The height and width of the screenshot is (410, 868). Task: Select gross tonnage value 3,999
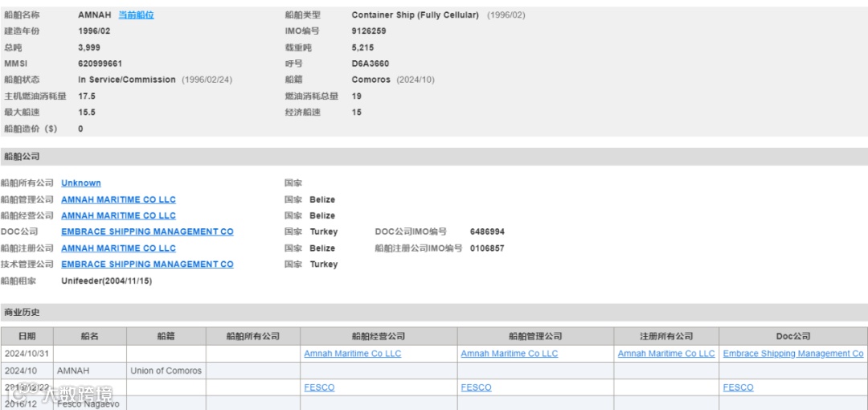(89, 47)
